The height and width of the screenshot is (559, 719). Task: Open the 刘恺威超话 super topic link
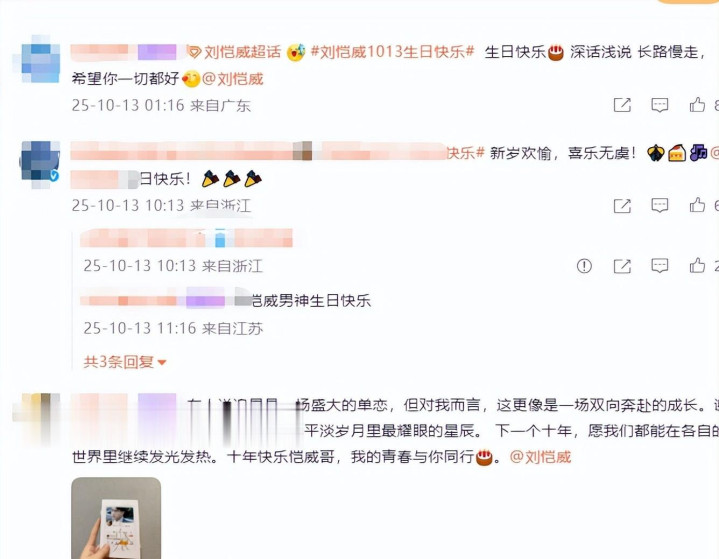click(234, 52)
